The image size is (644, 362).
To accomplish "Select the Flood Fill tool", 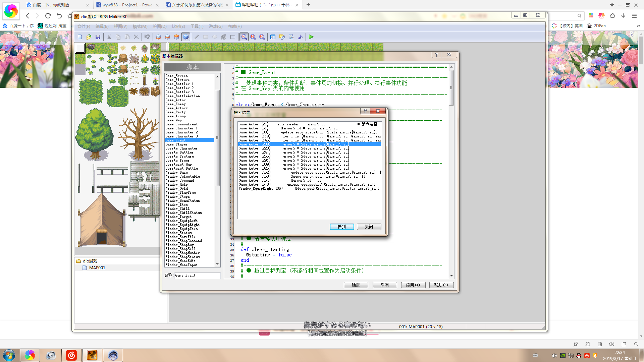I will pos(224,37).
